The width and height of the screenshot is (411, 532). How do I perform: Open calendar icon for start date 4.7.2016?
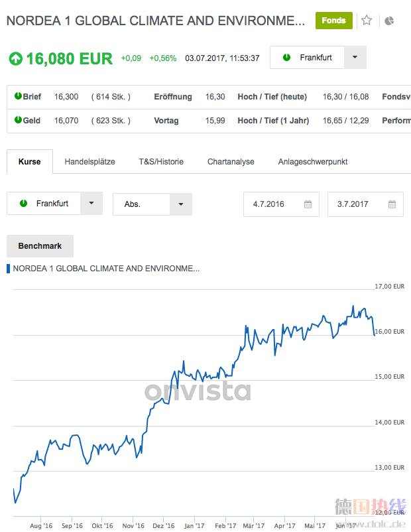[x=308, y=204]
